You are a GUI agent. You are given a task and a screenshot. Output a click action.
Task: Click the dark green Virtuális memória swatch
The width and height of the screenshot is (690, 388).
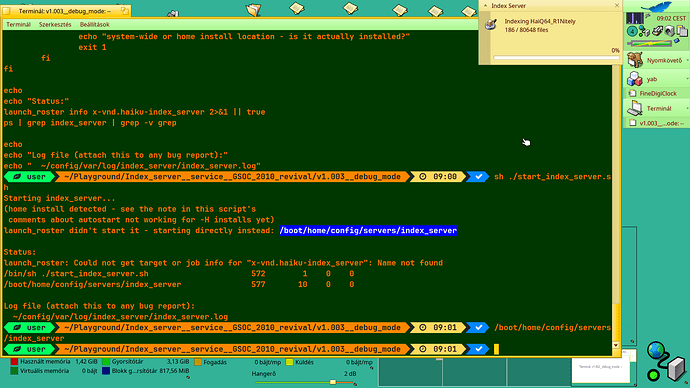[14, 371]
